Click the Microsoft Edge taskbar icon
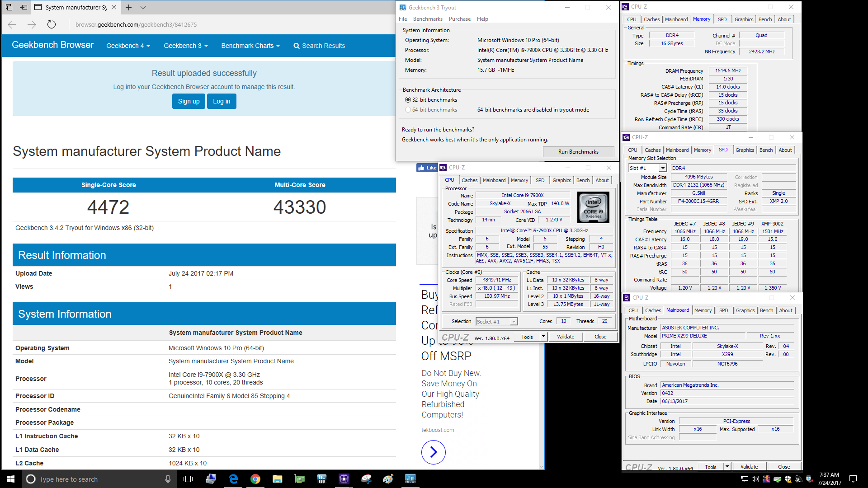 (233, 479)
